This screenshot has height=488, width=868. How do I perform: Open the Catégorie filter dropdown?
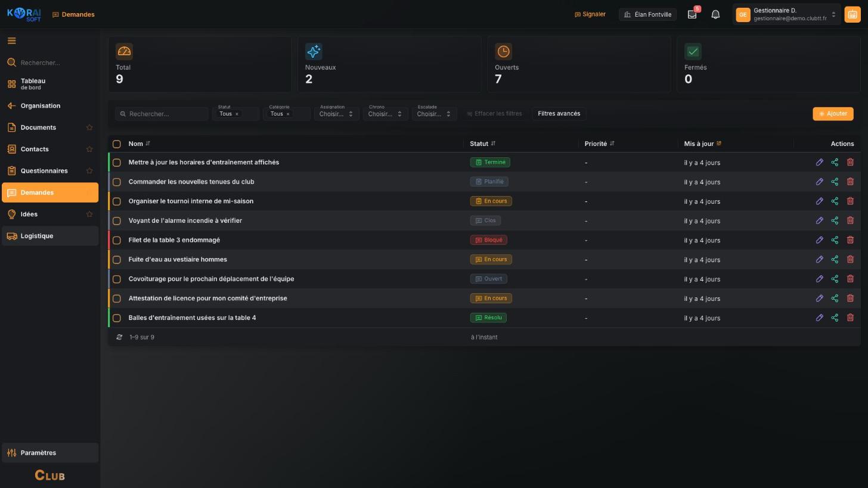coord(287,113)
